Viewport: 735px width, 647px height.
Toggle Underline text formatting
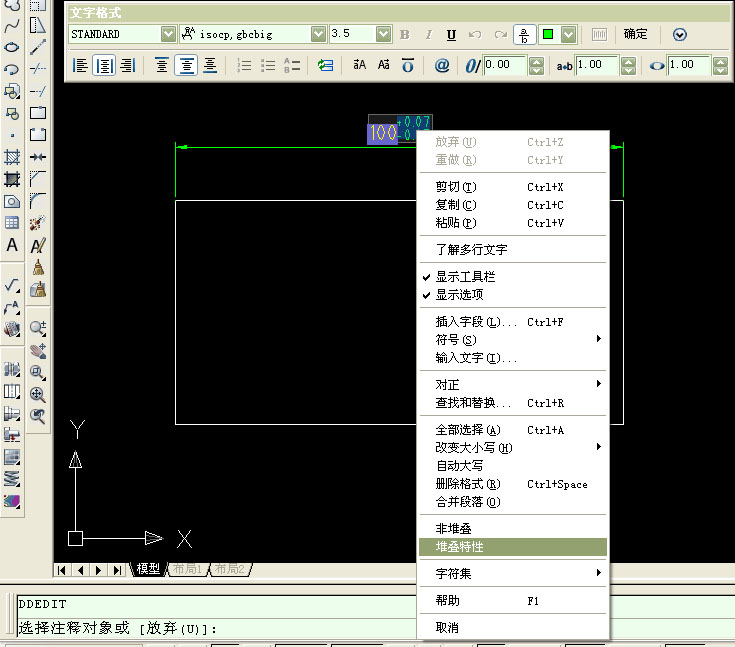(x=451, y=34)
